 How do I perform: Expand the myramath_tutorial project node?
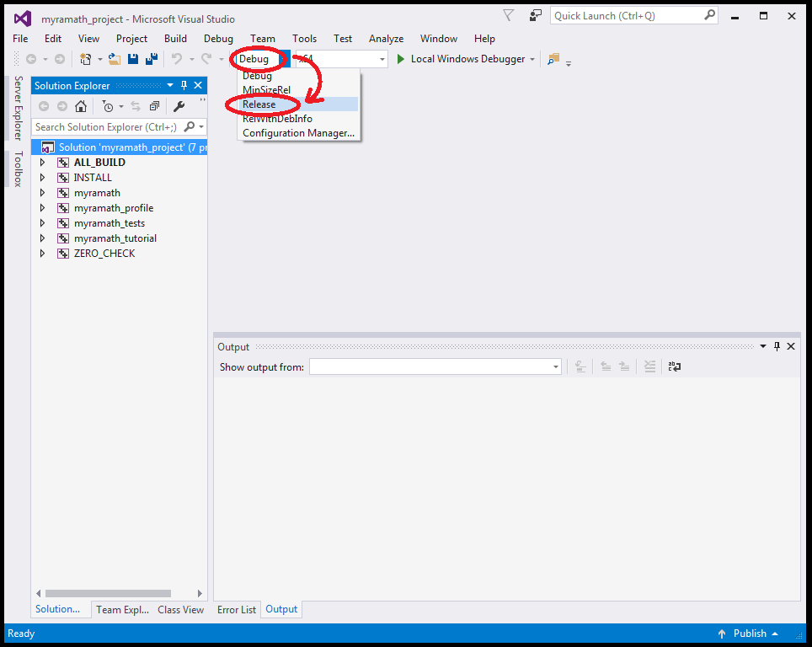42,238
